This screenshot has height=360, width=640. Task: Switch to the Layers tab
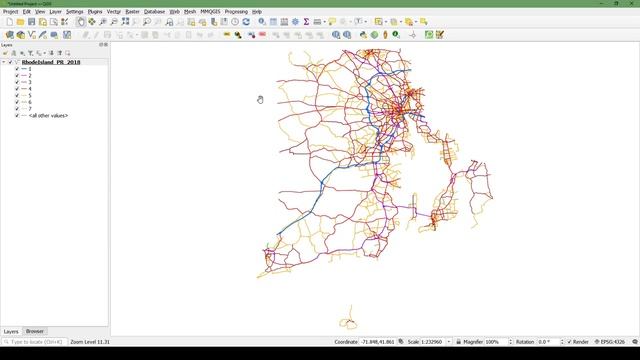pyautogui.click(x=11, y=331)
